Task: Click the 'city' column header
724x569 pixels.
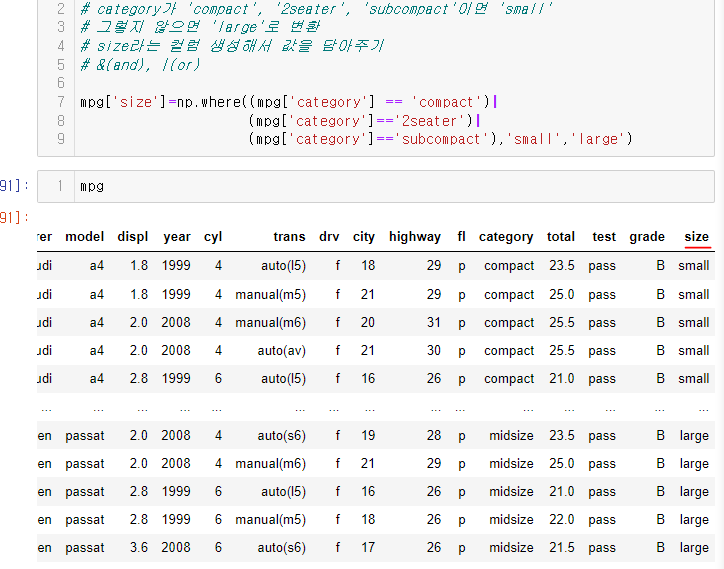Action: click(364, 237)
